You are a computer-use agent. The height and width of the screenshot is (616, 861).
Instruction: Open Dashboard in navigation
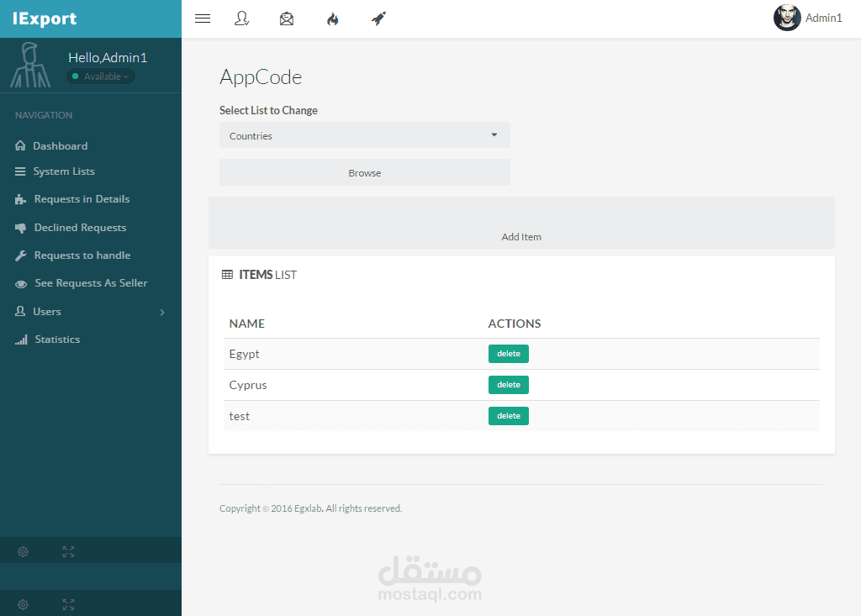click(x=61, y=146)
